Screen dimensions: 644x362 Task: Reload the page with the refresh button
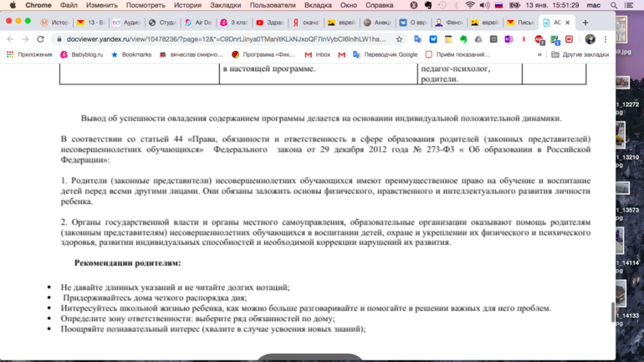coord(40,39)
